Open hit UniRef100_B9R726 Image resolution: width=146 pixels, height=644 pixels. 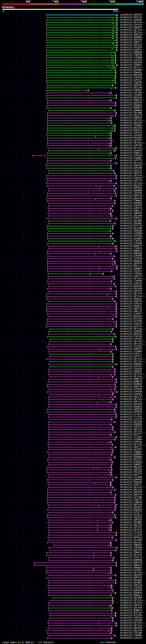coord(131,35)
